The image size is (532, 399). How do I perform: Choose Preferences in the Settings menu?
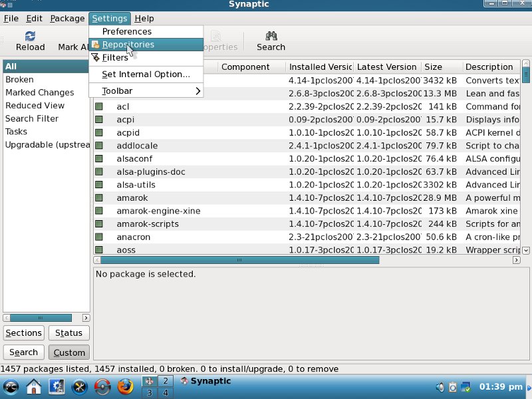(126, 31)
